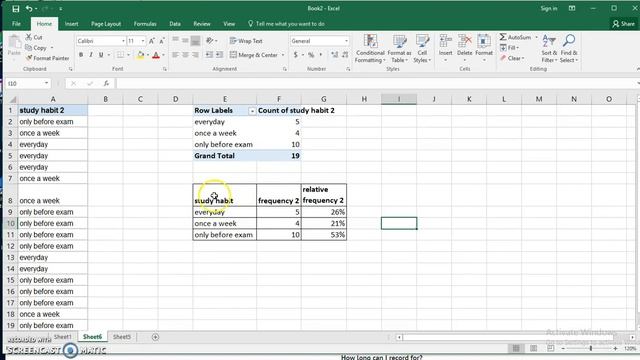Increase the indent

(x=220, y=55)
